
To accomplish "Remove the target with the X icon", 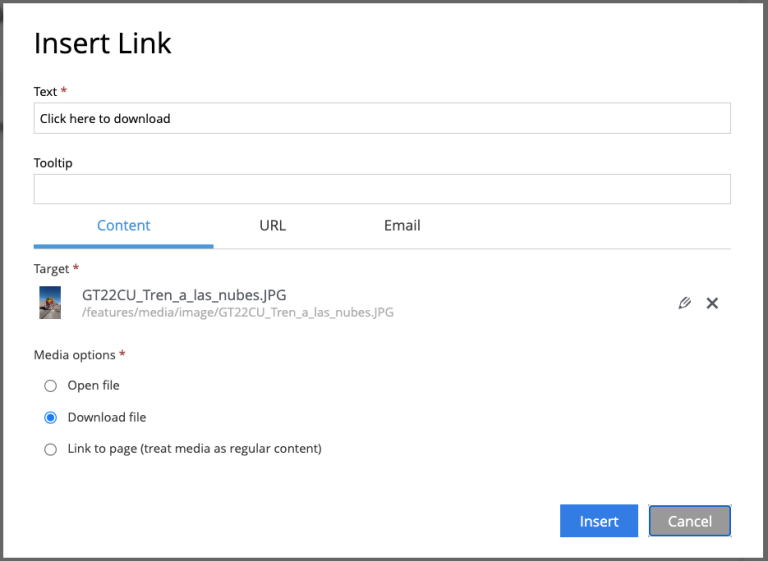I will (x=712, y=303).
